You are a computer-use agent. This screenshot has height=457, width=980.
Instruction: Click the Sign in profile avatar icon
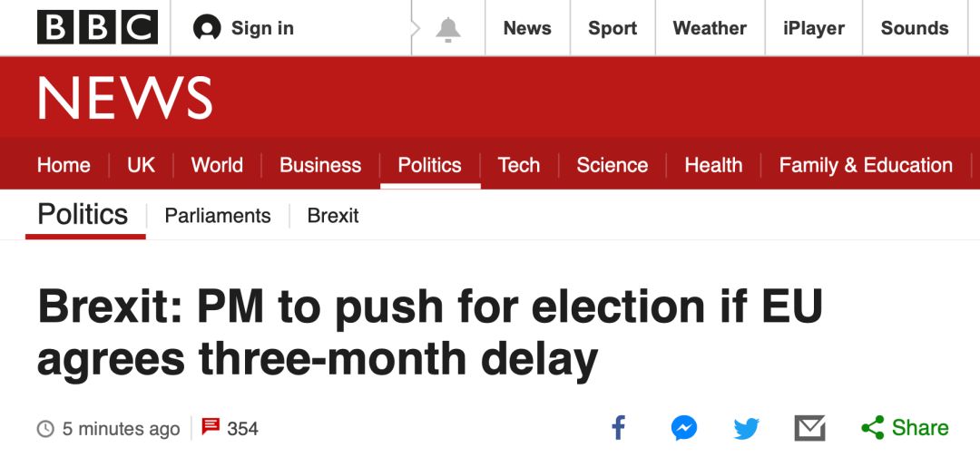[x=207, y=28]
